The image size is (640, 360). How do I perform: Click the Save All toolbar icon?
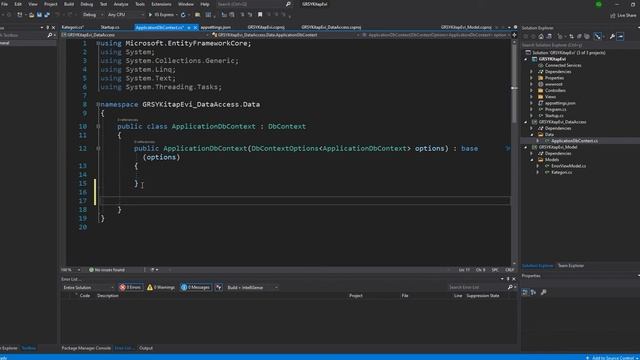pos(47,15)
